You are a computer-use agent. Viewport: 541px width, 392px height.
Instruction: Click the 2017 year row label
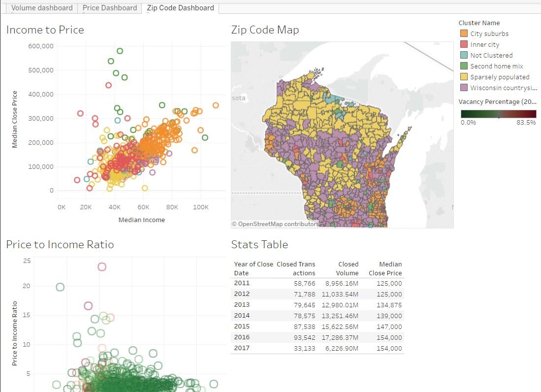(x=242, y=348)
